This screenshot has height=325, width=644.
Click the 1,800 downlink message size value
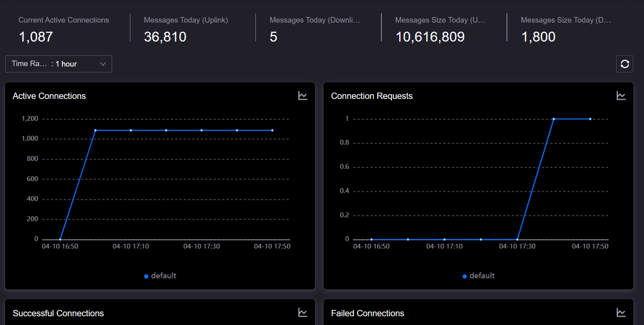pyautogui.click(x=538, y=37)
